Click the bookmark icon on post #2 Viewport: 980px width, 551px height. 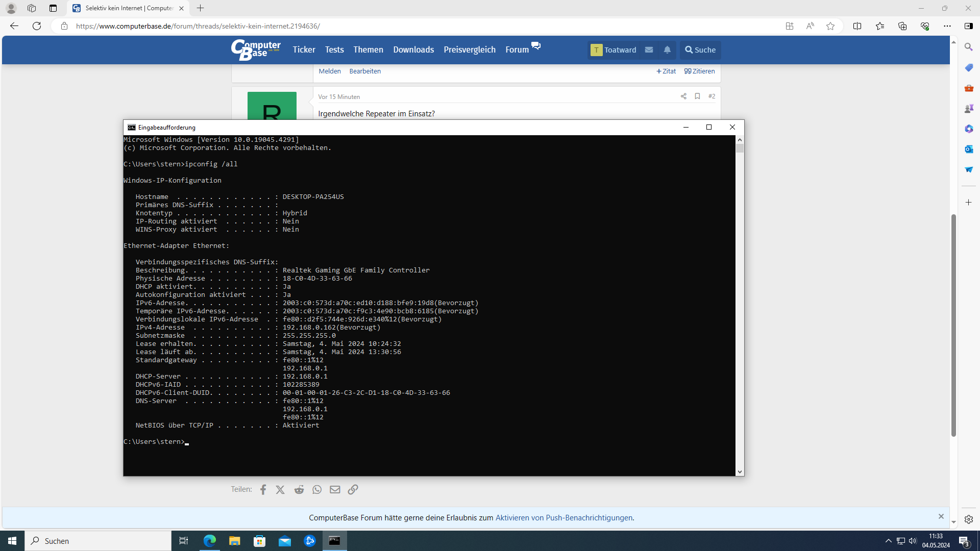697,96
